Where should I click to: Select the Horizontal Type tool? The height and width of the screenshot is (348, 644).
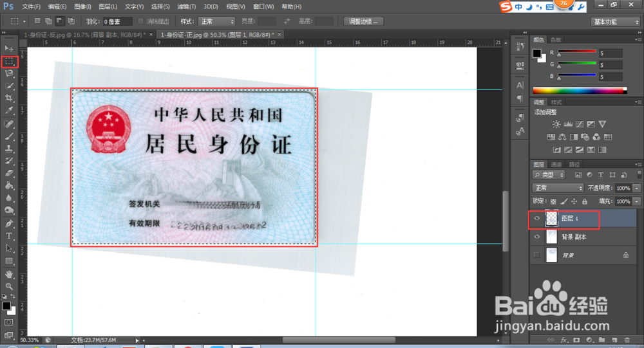pyautogui.click(x=9, y=236)
